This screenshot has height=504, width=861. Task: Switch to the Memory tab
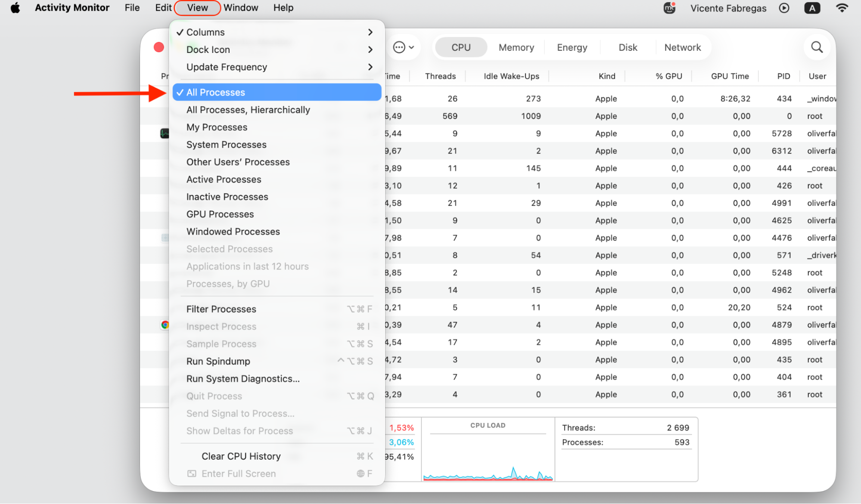(x=516, y=47)
